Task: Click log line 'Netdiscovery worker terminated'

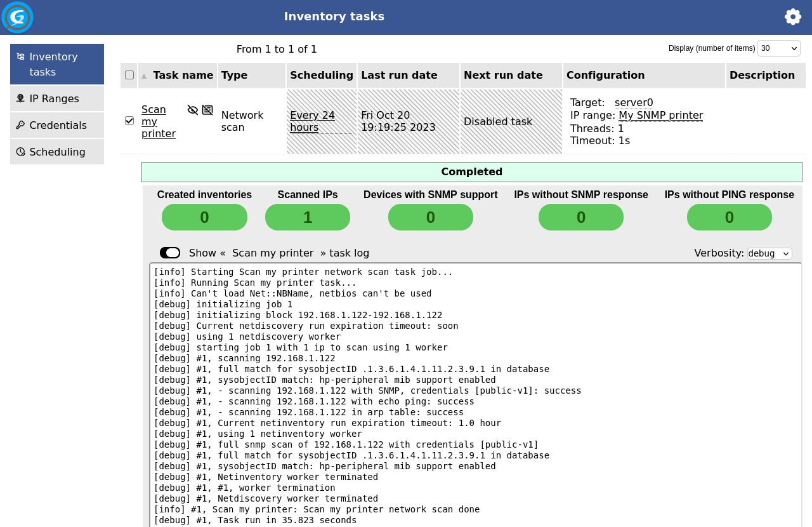Action: pos(266,498)
